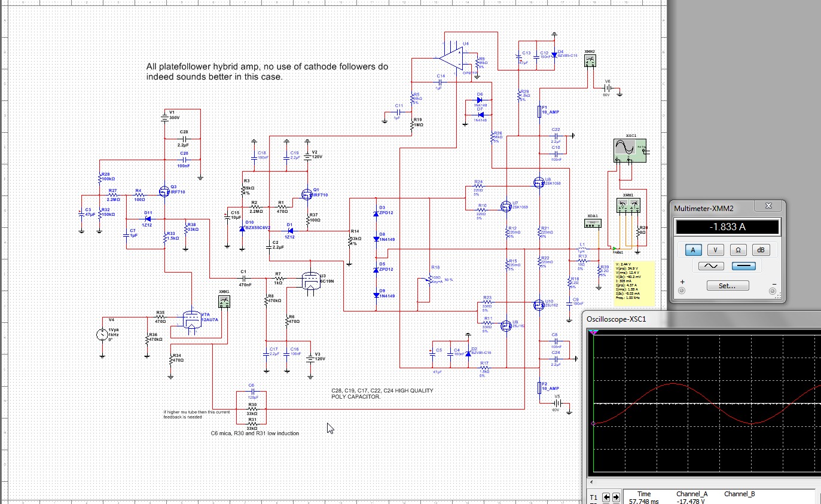
Task: Select the V5 60V battery symbol
Action: 556,402
